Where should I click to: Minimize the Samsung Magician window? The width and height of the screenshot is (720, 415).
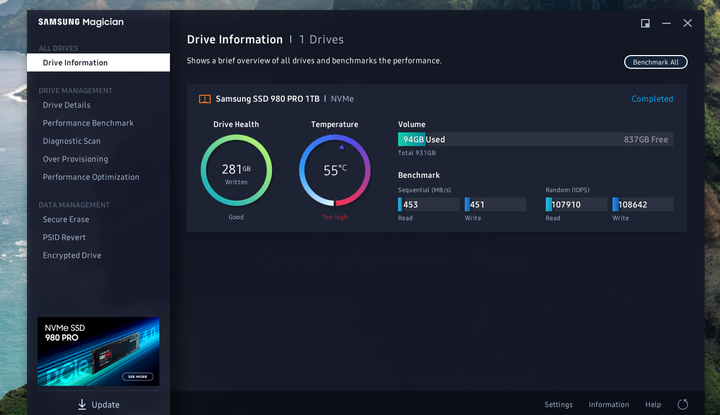tap(666, 23)
